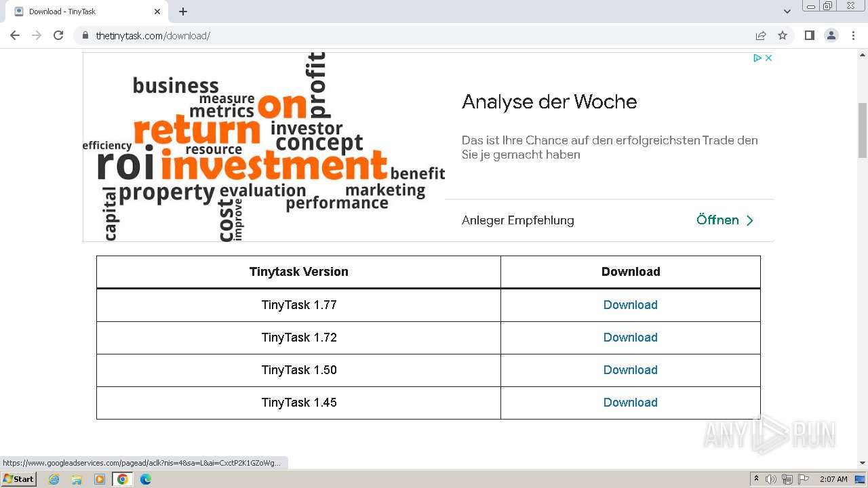This screenshot has width=868, height=488.
Task: Download TinyTask 1.77
Action: [631, 305]
